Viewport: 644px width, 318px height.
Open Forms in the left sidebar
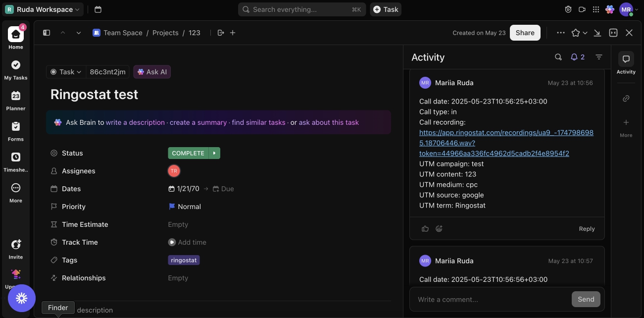tap(16, 131)
